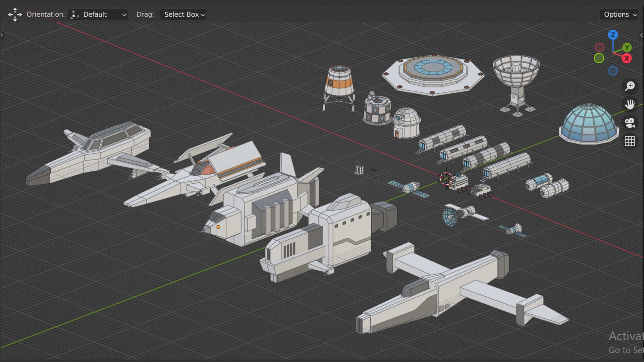This screenshot has width=644, height=362.
Task: Select the octagonal landing pad model
Action: pyautogui.click(x=433, y=74)
